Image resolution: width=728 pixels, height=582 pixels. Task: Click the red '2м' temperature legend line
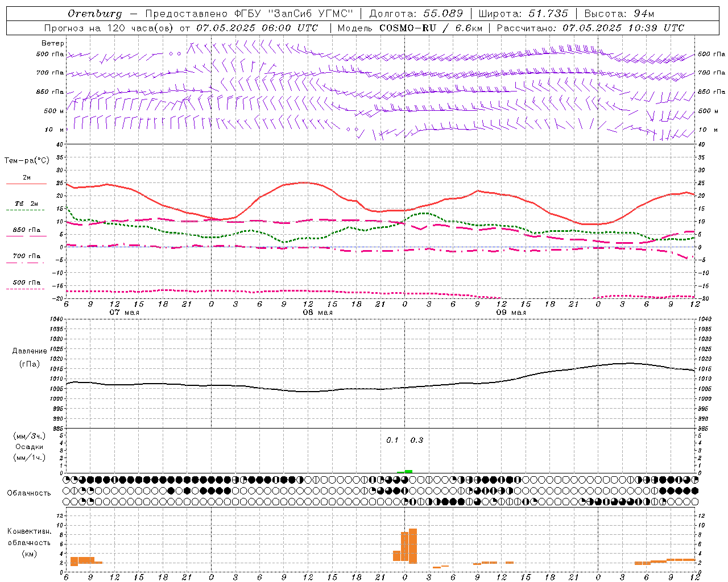click(x=26, y=184)
